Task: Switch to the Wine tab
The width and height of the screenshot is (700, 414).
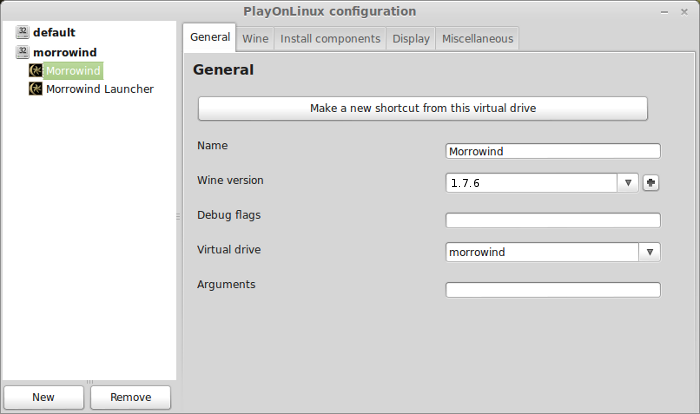Action: coord(255,39)
